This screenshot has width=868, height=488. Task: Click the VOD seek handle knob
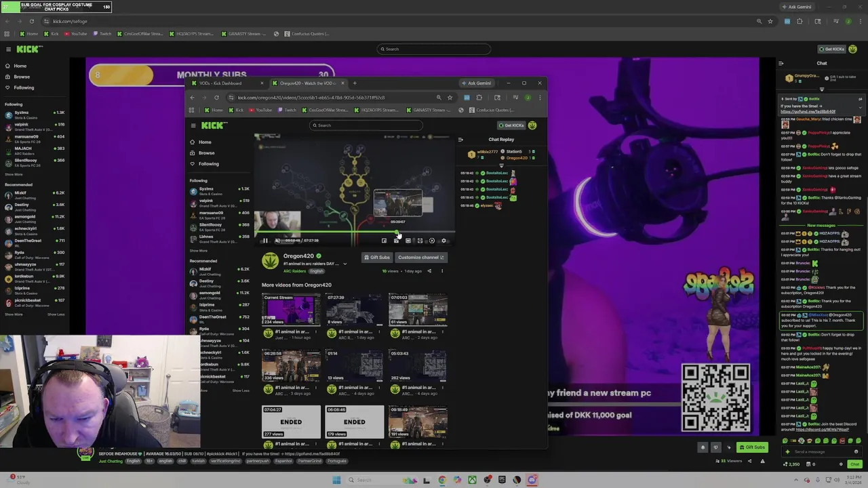click(397, 233)
